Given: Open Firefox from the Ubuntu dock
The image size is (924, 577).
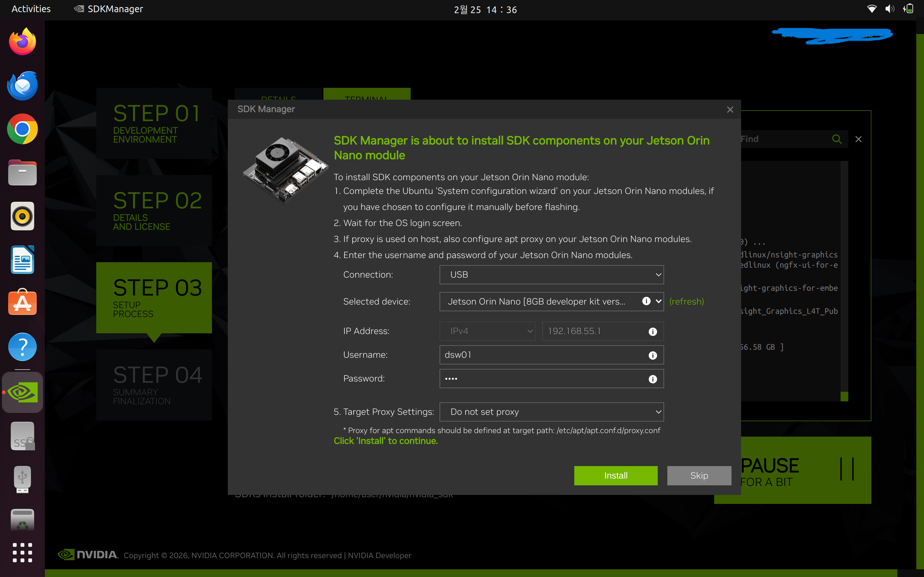Looking at the screenshot, I should (22, 42).
